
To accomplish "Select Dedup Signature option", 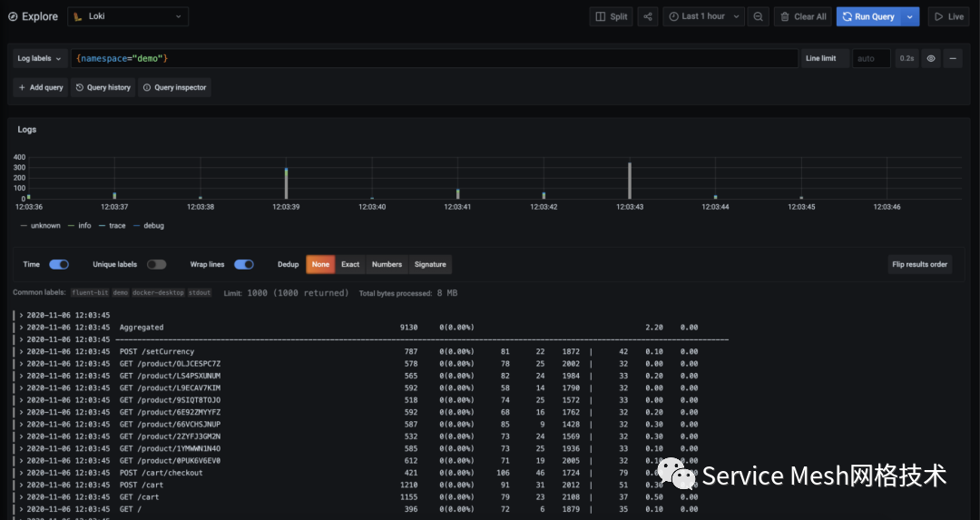I will coord(430,264).
